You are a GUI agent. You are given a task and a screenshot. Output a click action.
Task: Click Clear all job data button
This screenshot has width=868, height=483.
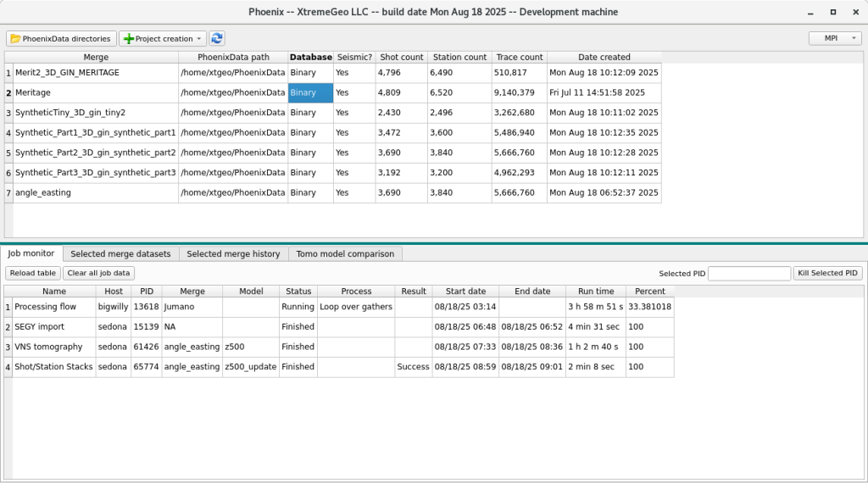98,273
